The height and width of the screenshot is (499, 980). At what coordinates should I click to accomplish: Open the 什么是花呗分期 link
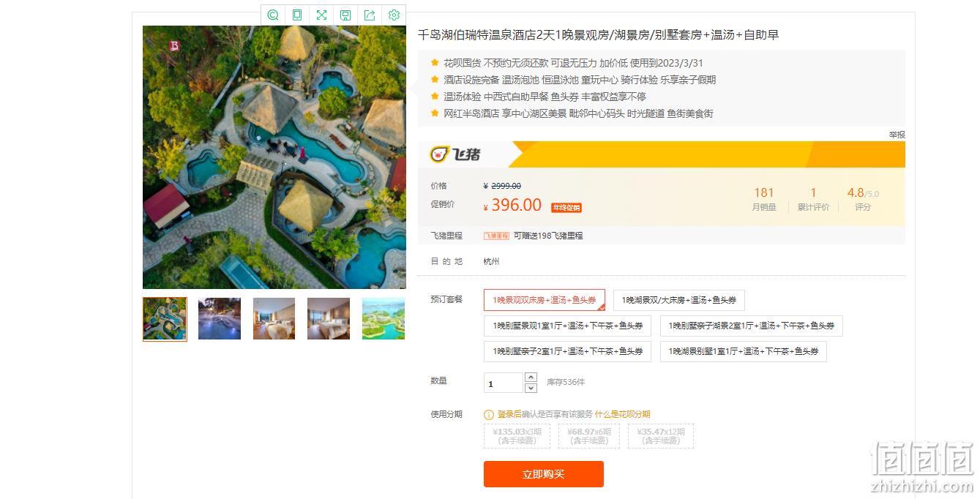point(622,414)
